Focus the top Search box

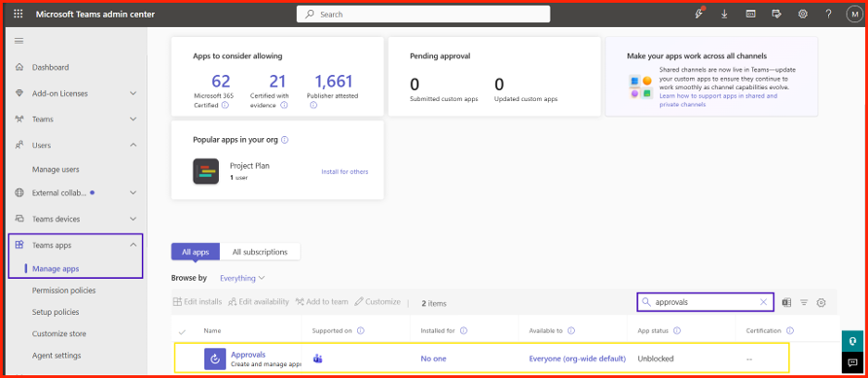423,15
